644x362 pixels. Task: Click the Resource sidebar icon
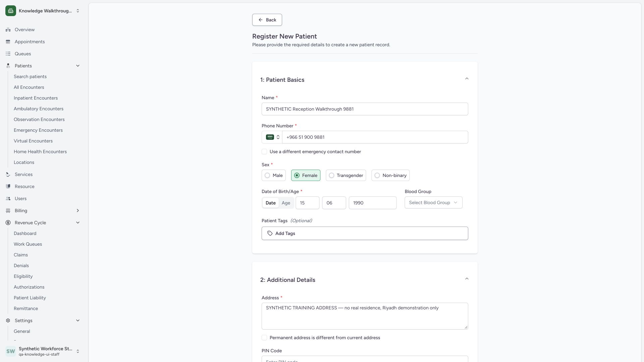click(8, 186)
